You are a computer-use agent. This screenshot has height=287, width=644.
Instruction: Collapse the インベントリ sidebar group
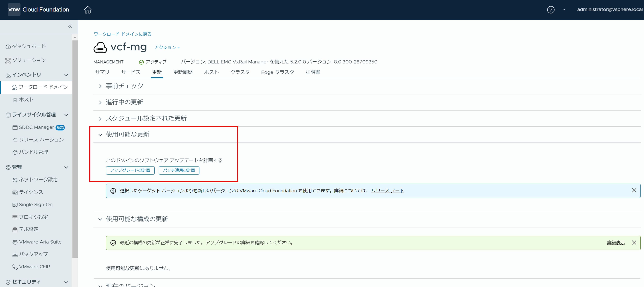coord(66,75)
